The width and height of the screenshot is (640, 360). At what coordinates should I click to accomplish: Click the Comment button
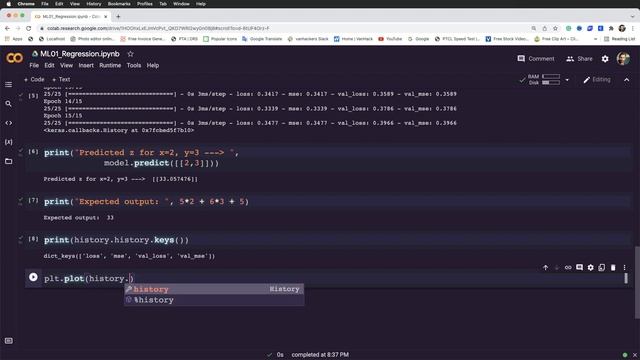[x=536, y=59]
